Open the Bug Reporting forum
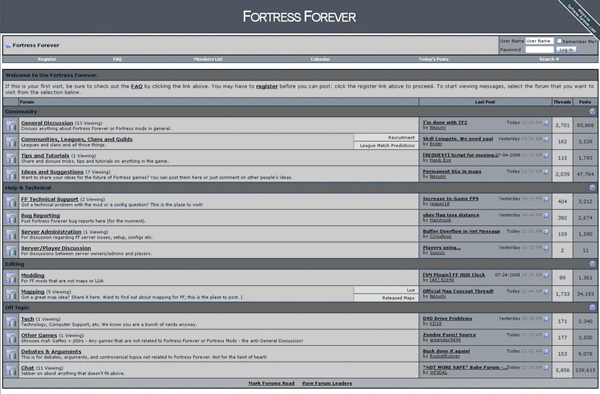600x394 pixels. [x=41, y=215]
